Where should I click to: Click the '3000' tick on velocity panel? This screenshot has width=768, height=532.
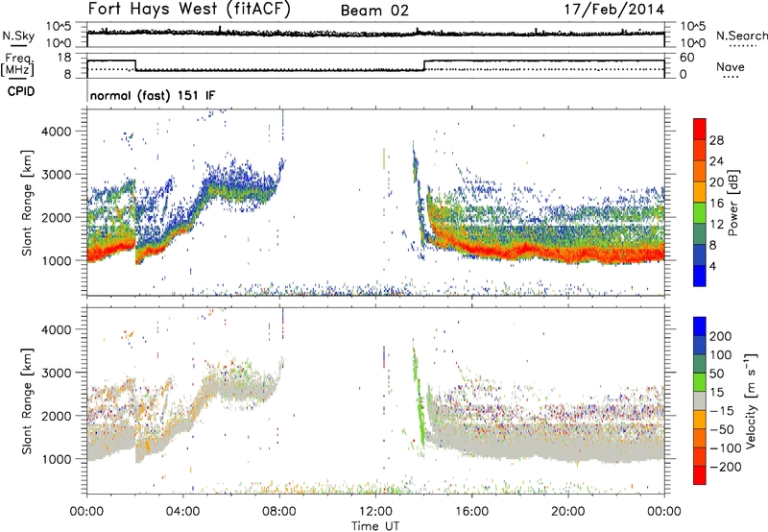click(57, 373)
